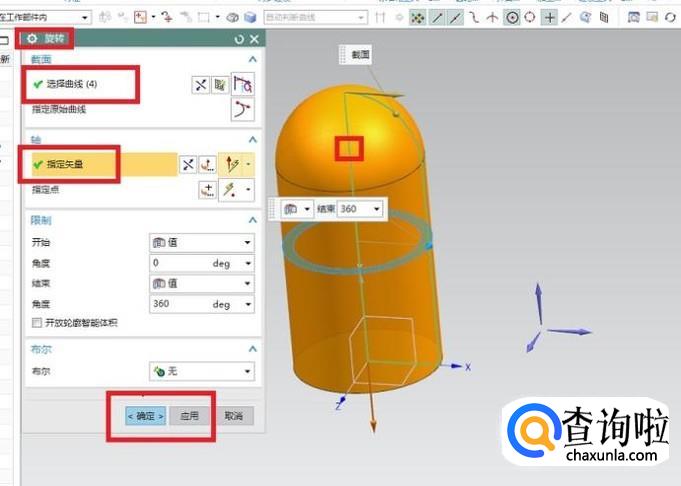Click the red-bordered selection filter icon
This screenshot has height=486, width=681.
pos(140,17)
